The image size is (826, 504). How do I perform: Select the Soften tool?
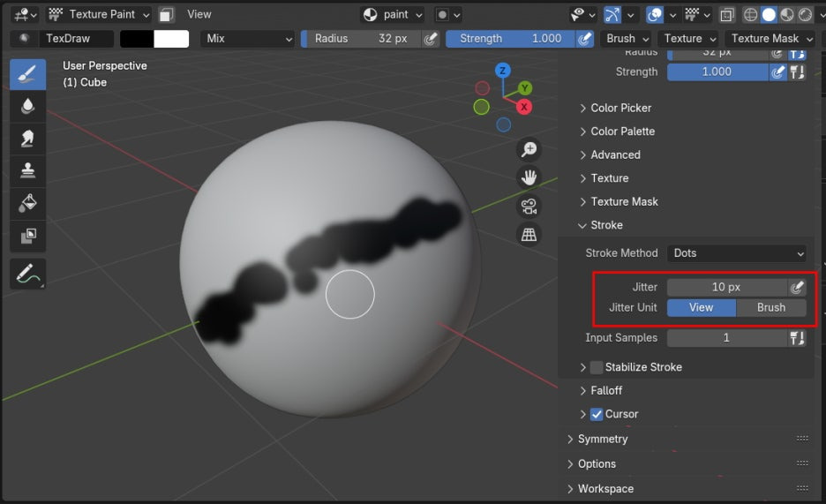[27, 107]
